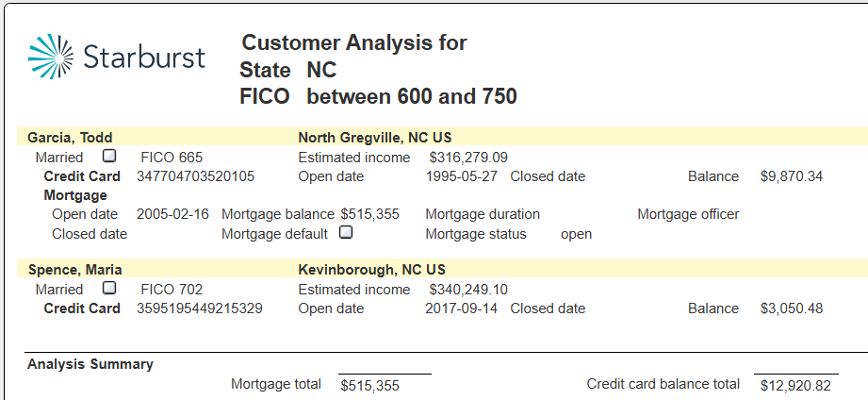Click Estimated income $316,279.09 value
Screen dimensions: 868x400
[468, 158]
